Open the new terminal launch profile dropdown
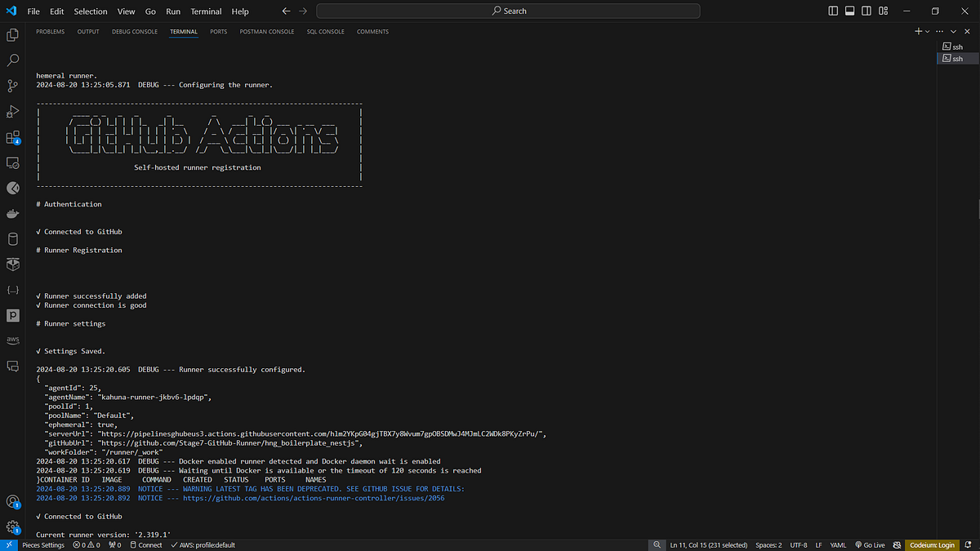 point(928,32)
